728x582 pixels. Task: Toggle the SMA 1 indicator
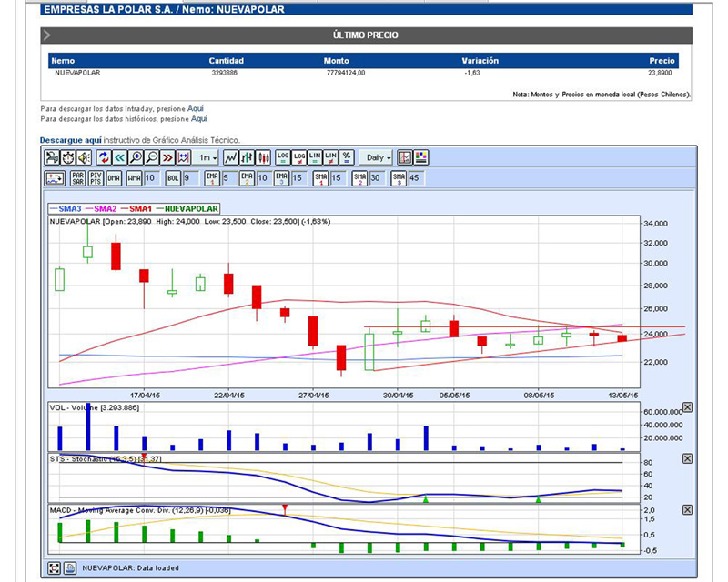[321, 178]
